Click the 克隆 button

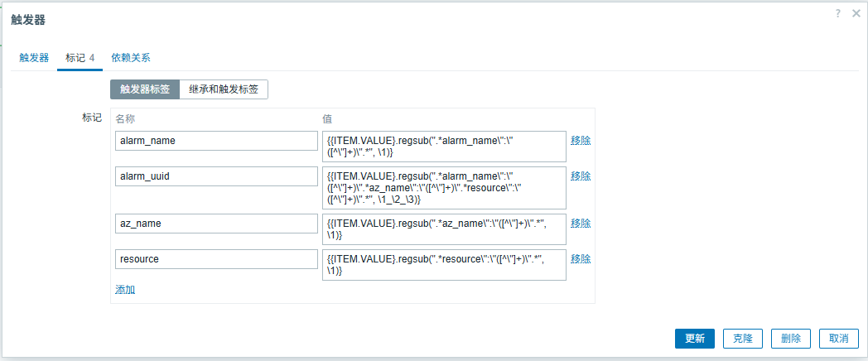pos(742,339)
